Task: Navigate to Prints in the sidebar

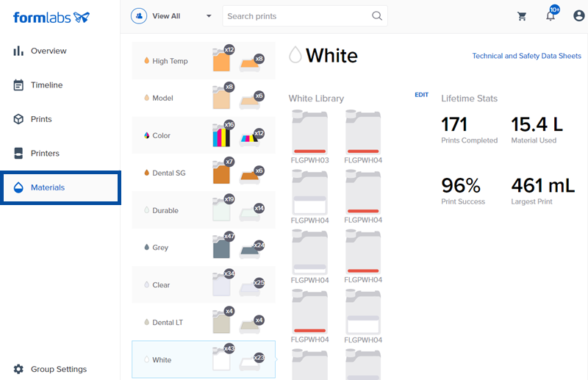Action: click(41, 119)
